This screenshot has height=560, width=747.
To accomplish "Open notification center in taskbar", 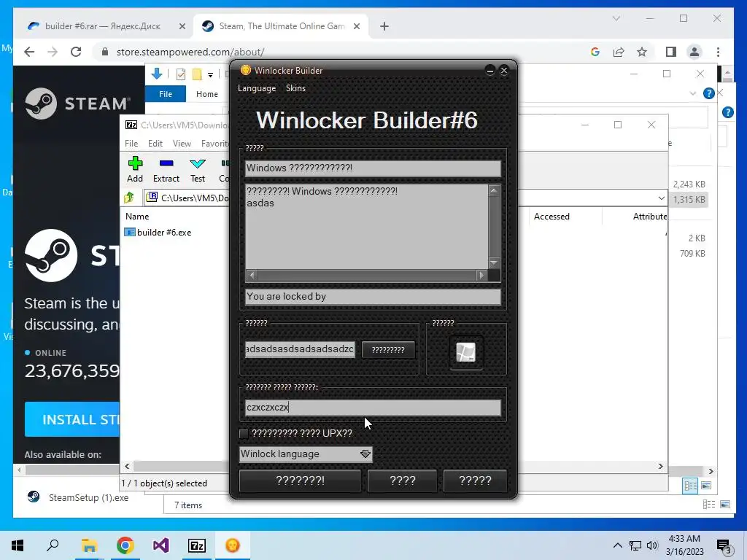I will pyautogui.click(x=723, y=545).
